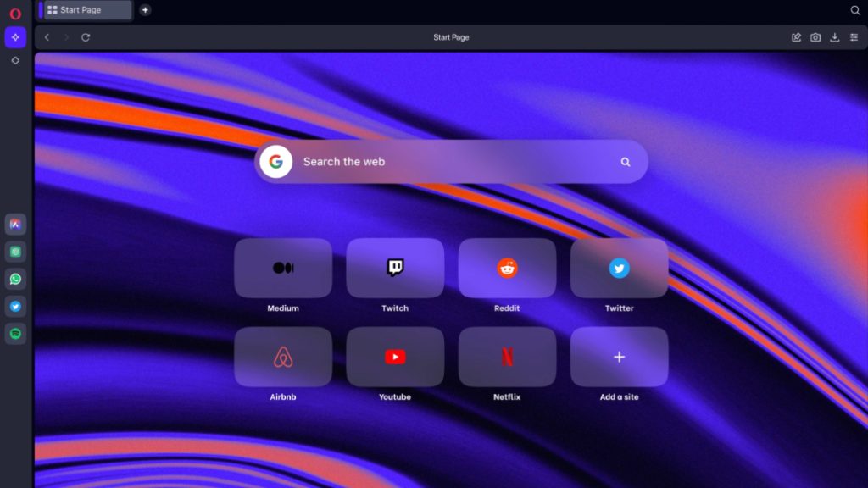
Task: Open the tab search icon top right
Action: 854,10
